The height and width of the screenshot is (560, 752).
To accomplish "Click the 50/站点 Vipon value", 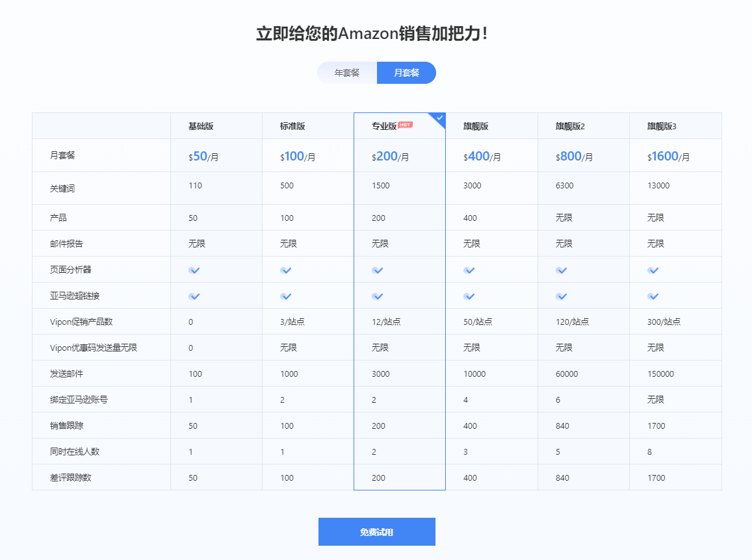I will (478, 322).
